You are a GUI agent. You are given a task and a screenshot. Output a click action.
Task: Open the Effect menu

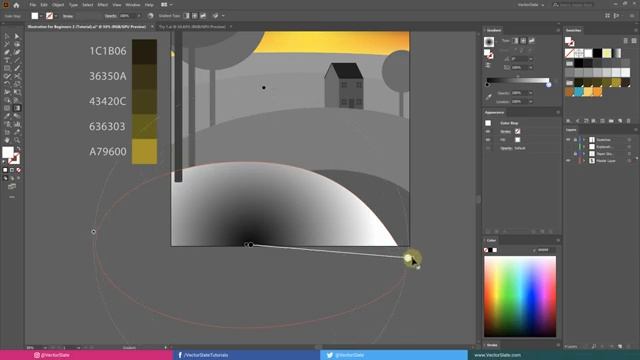click(103, 5)
